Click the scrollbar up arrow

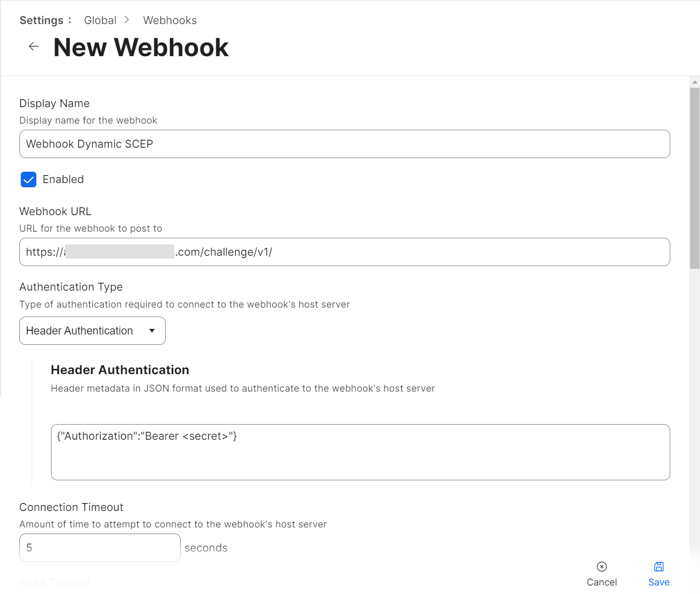pyautogui.click(x=695, y=82)
